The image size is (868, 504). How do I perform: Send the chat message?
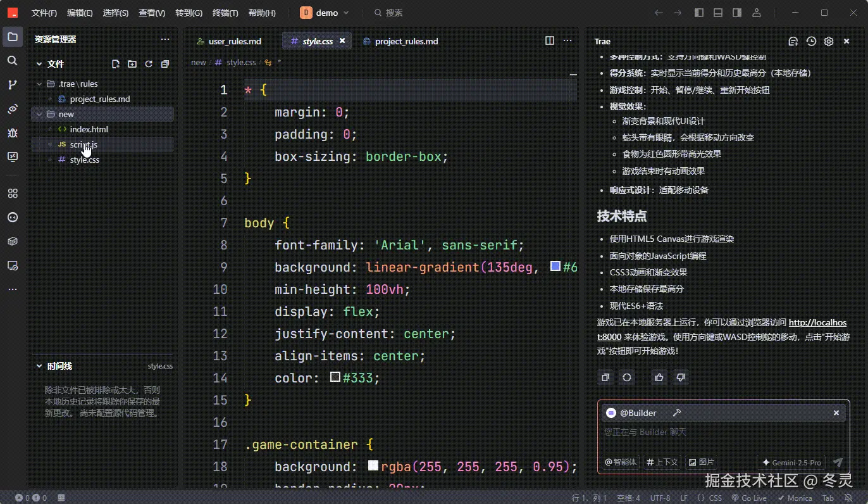click(x=838, y=462)
